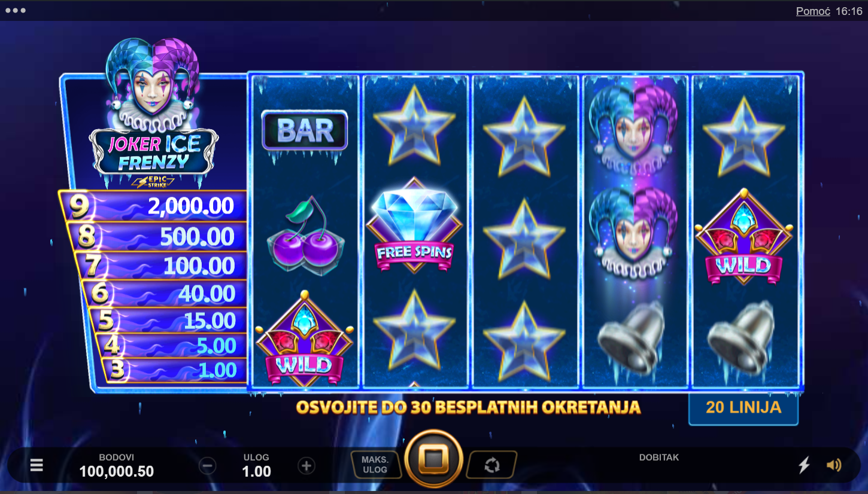868x494 pixels.
Task: Open autoplay circular arrows button
Action: [492, 465]
